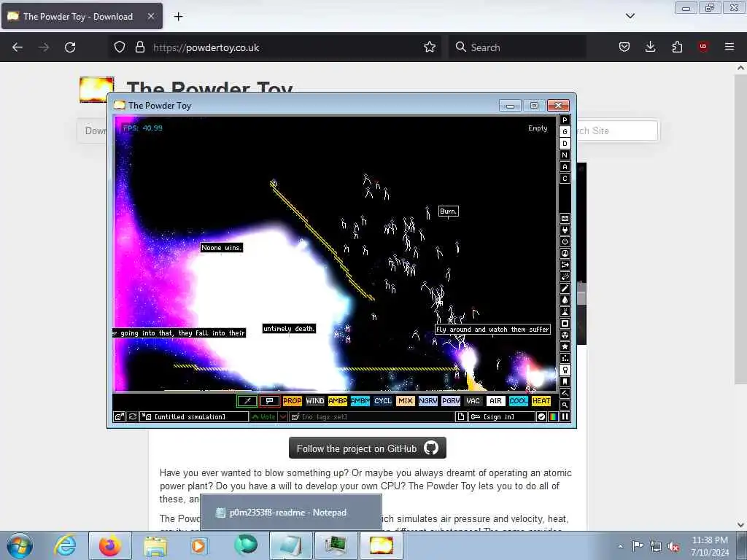Open the Powered Materials menu section
The width and height of the screenshot is (747, 560).
[565, 242]
